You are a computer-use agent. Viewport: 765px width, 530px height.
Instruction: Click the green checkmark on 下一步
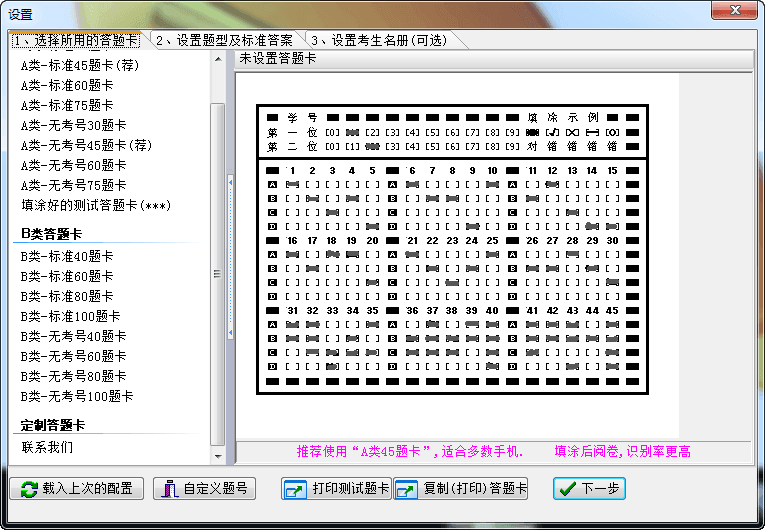click(x=567, y=489)
